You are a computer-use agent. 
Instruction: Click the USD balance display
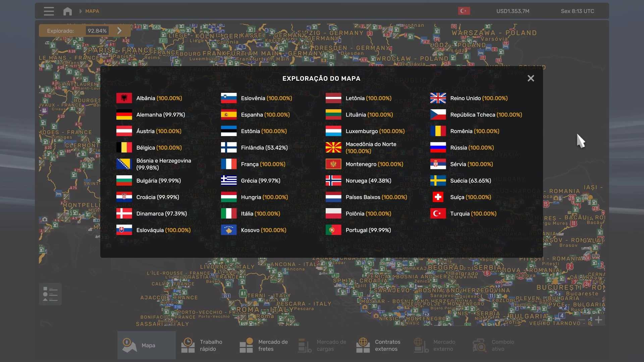[x=513, y=11]
